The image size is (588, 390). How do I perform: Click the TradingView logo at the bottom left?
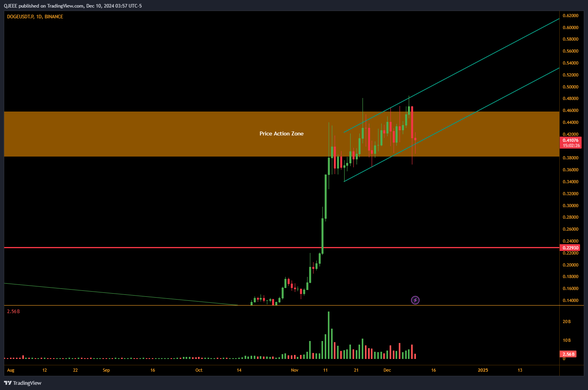[23, 383]
